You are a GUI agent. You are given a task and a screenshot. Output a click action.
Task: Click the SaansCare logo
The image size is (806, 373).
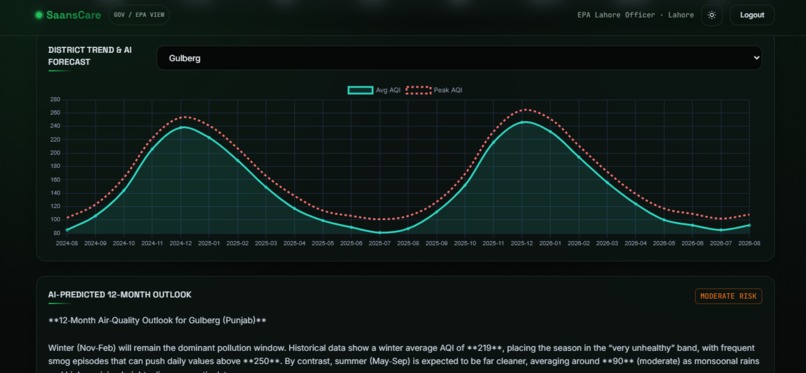click(x=68, y=15)
